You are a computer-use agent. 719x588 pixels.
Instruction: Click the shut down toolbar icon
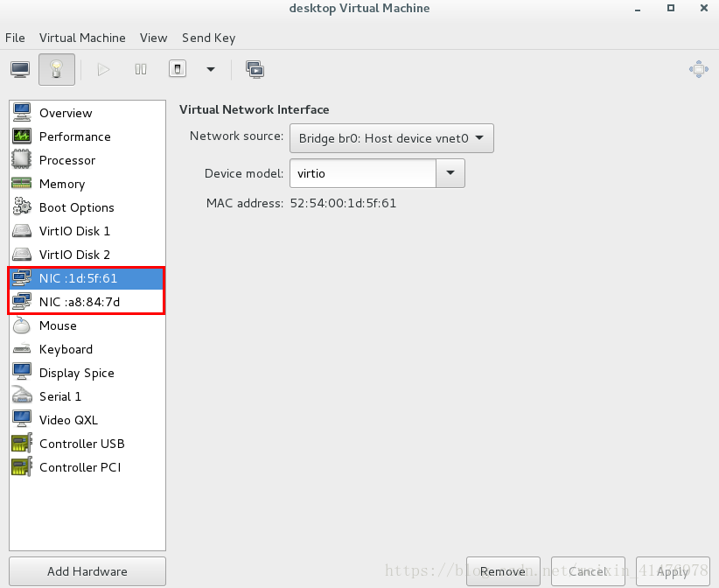tap(178, 69)
